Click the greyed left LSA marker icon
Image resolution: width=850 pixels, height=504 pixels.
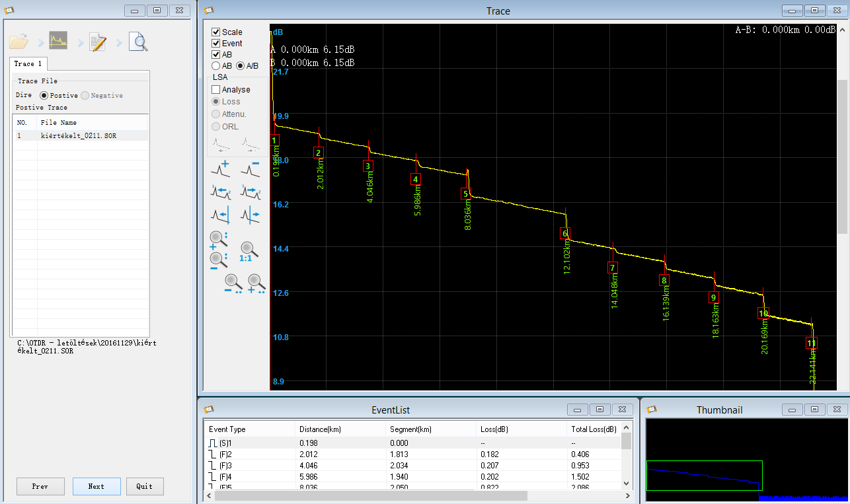coord(221,145)
